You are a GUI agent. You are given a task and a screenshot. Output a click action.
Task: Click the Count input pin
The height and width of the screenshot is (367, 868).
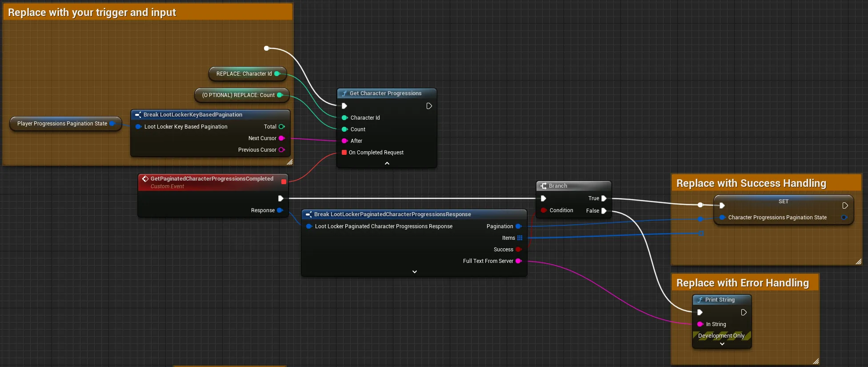(x=344, y=129)
